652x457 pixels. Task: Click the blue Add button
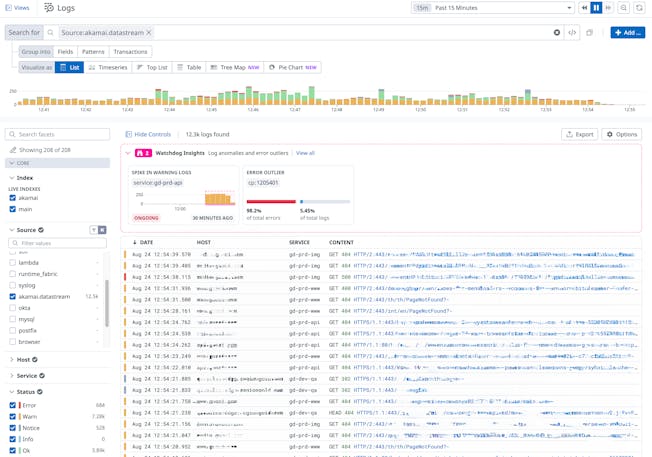point(627,32)
